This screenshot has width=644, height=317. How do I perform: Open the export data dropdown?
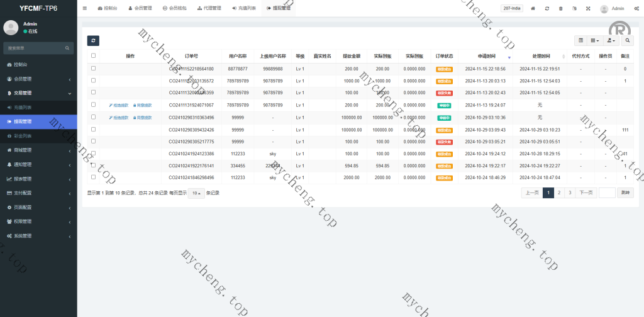(610, 40)
